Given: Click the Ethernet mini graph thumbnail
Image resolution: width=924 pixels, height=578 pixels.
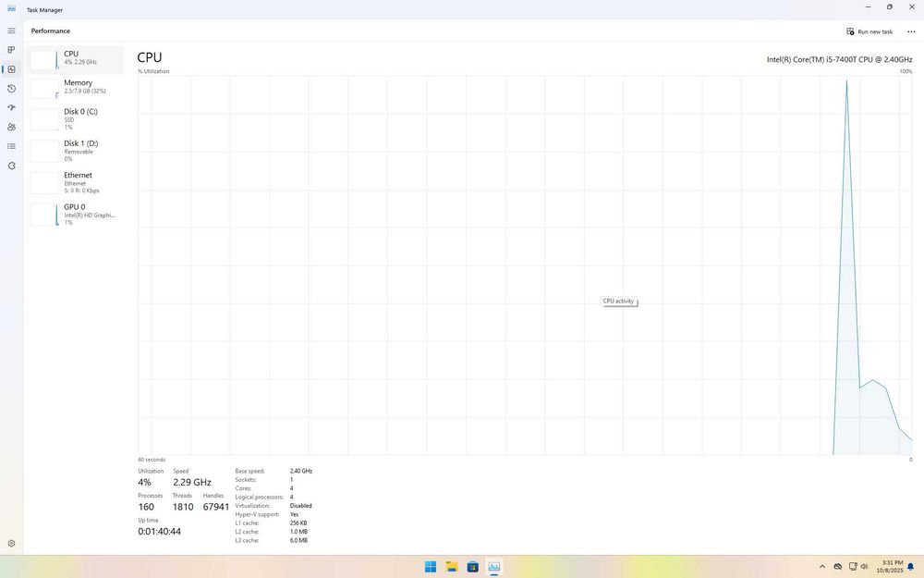Looking at the screenshot, I should coord(44,183).
